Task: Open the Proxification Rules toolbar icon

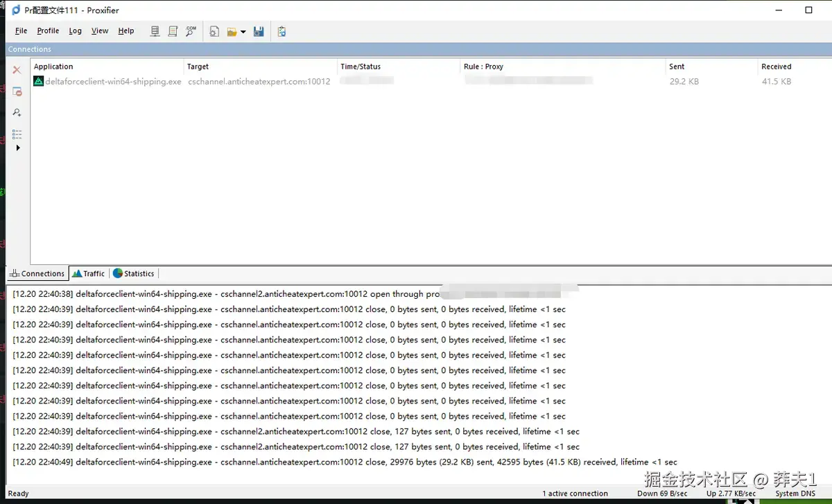Action: 173,31
